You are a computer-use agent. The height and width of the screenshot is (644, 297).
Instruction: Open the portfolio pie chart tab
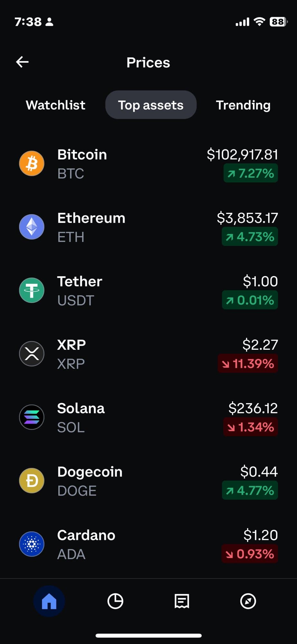115,601
